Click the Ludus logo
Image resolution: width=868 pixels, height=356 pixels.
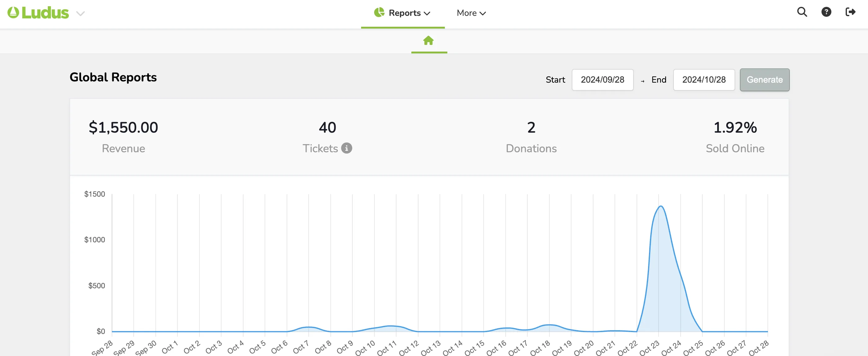(x=38, y=13)
